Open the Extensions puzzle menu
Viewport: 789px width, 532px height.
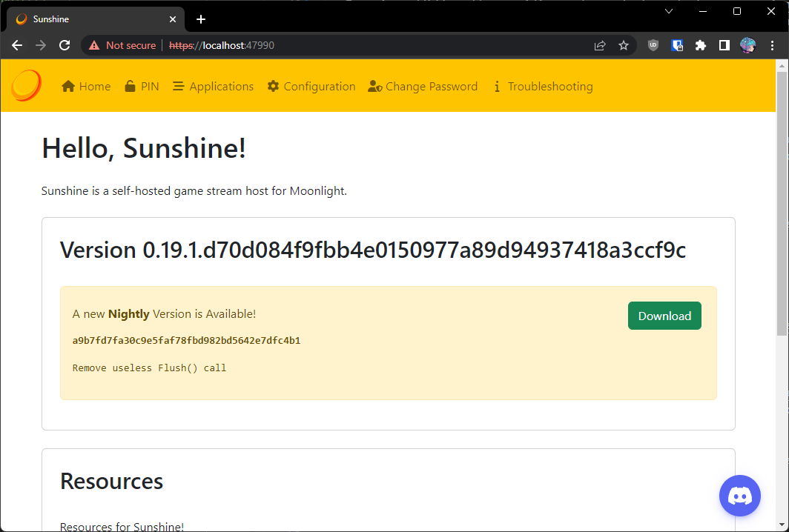(701, 45)
